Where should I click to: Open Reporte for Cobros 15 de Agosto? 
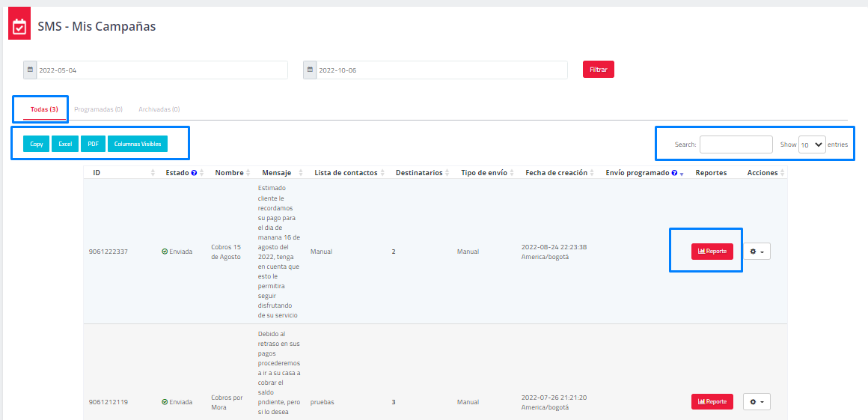[712, 252]
